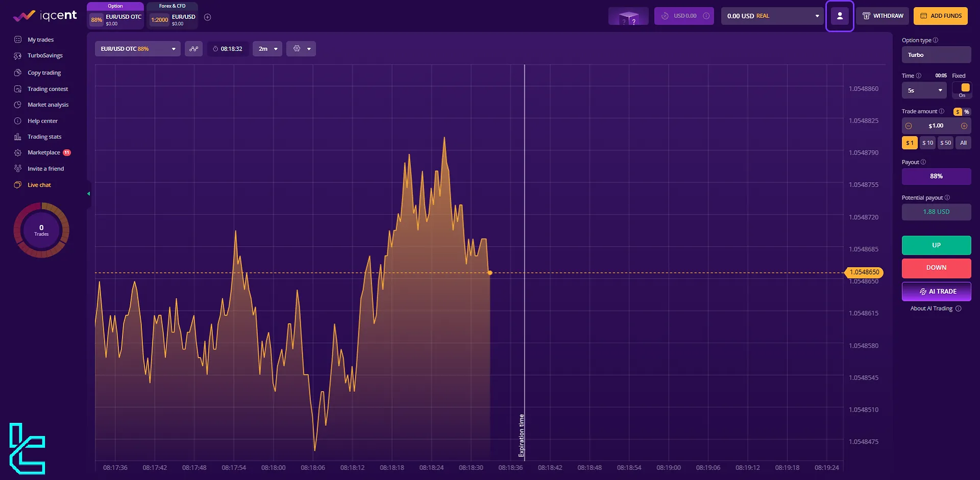Switch trade amount to percent mode

tap(967, 112)
